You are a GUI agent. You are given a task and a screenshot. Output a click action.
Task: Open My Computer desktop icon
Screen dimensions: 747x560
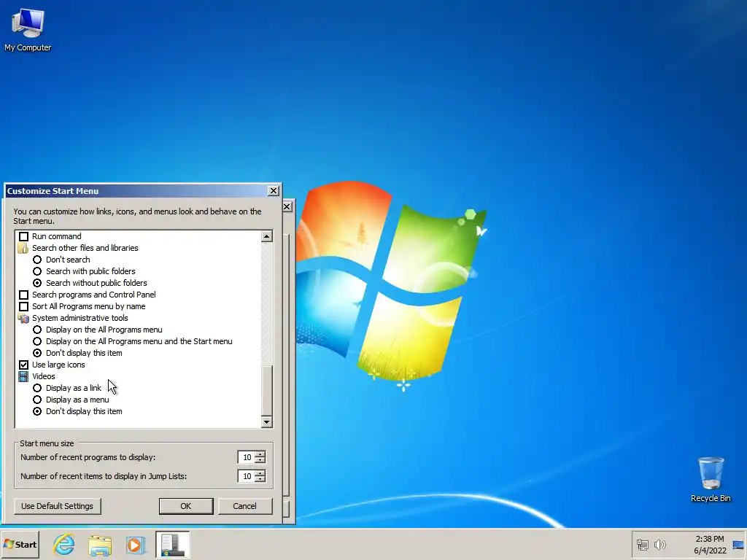coord(28,31)
